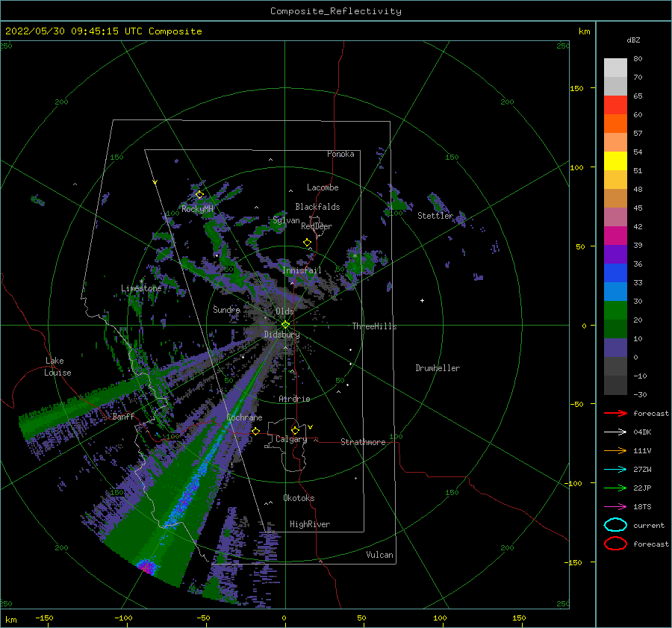Click the 2022/05/30 09:45:15 UTC timestamp
The image size is (672, 628).
(x=103, y=31)
